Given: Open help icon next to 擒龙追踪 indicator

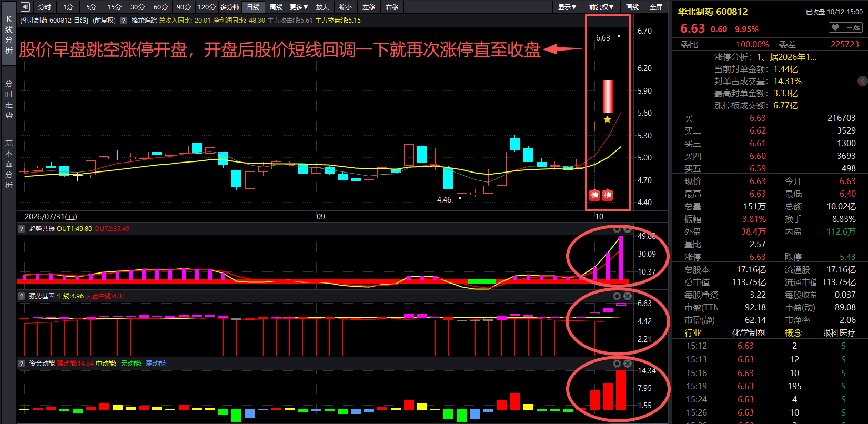Looking at the screenshot, I should (x=124, y=21).
